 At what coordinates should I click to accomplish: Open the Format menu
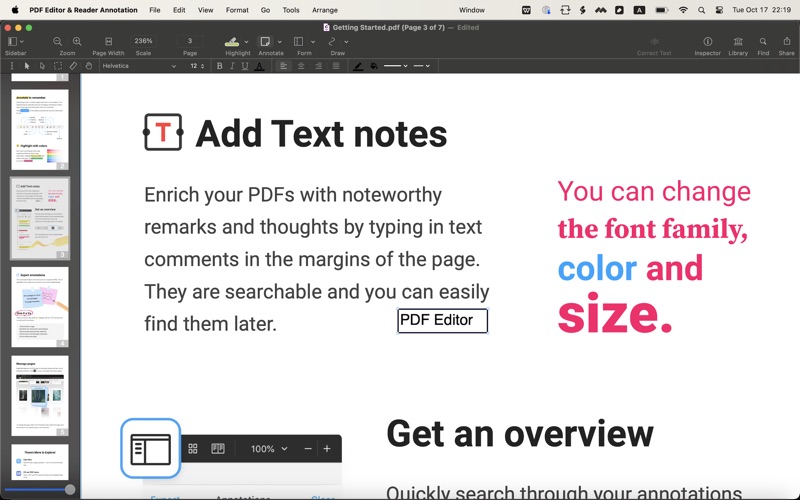[x=237, y=10]
